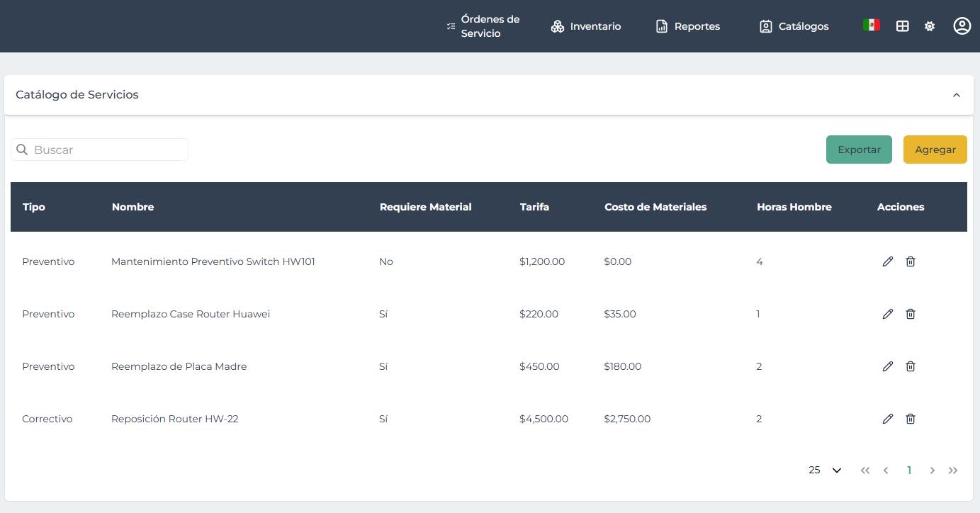Edit the Reposición Router HW-22 service

click(x=887, y=419)
